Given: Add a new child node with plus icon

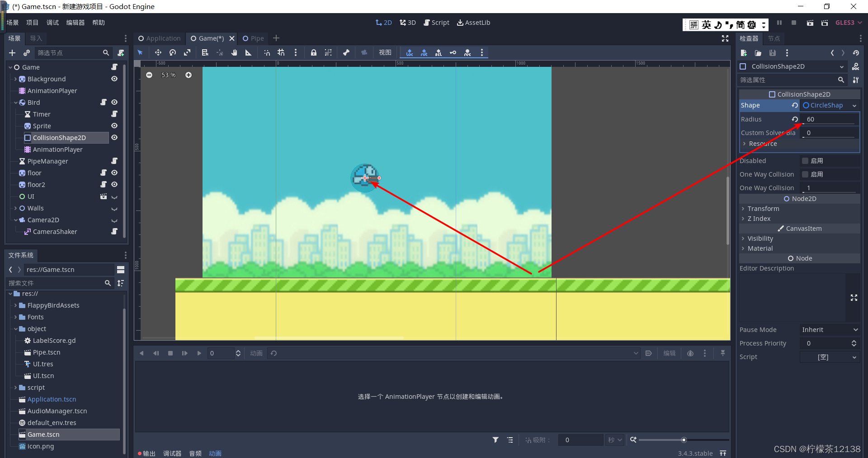Looking at the screenshot, I should 12,53.
